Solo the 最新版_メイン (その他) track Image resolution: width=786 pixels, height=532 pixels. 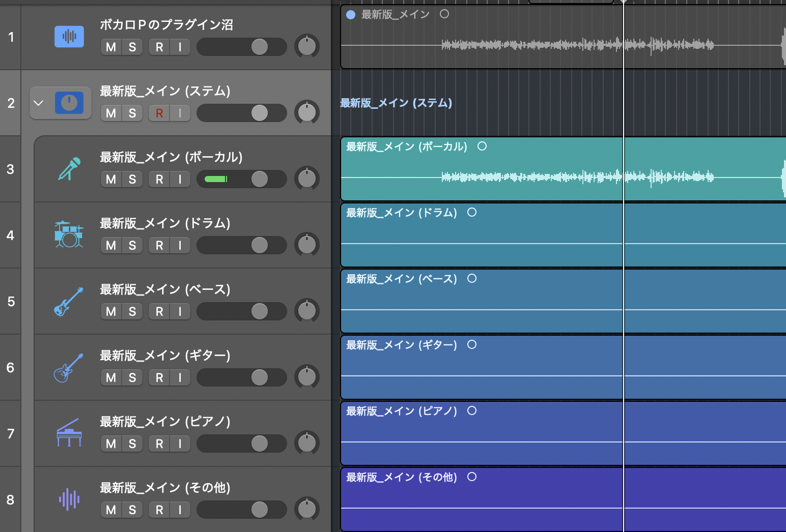[132, 510]
